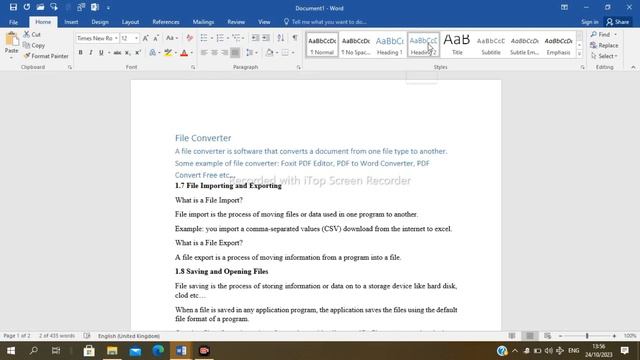Collapse the ribbon chevron

[633, 67]
